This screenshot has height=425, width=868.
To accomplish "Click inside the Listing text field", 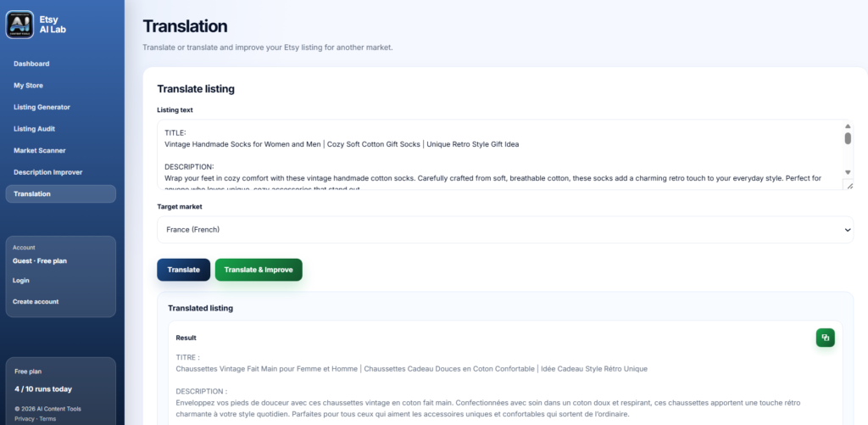I will [x=500, y=154].
